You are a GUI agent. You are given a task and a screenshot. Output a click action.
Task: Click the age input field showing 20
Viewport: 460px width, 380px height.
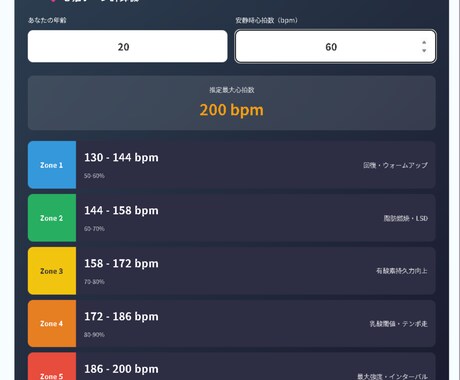coord(128,46)
